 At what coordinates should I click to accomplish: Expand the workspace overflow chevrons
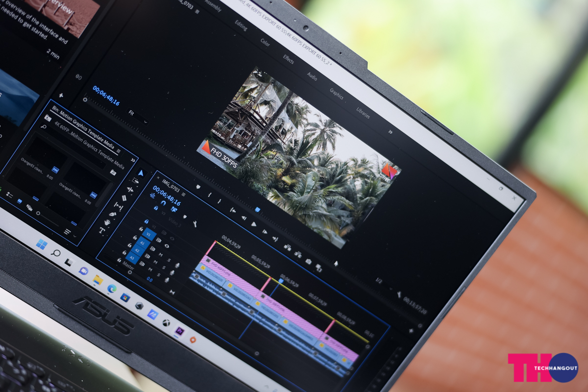click(x=390, y=132)
